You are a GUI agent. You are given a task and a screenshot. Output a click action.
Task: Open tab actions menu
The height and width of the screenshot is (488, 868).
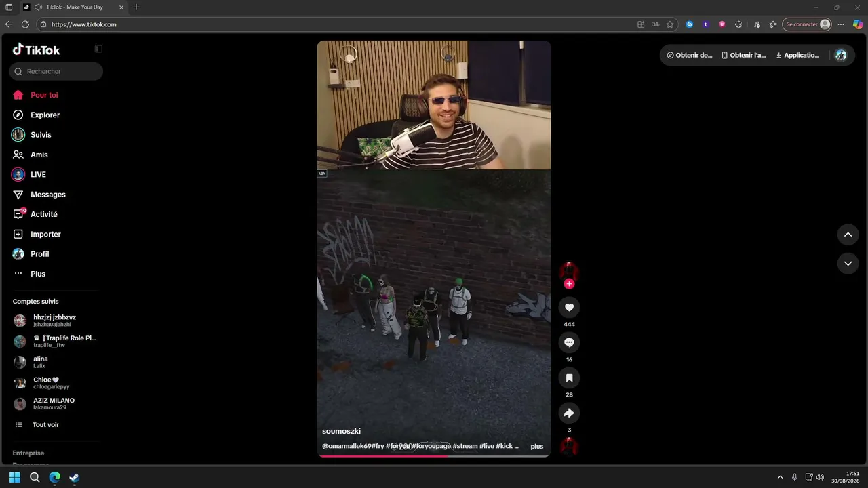9,7
